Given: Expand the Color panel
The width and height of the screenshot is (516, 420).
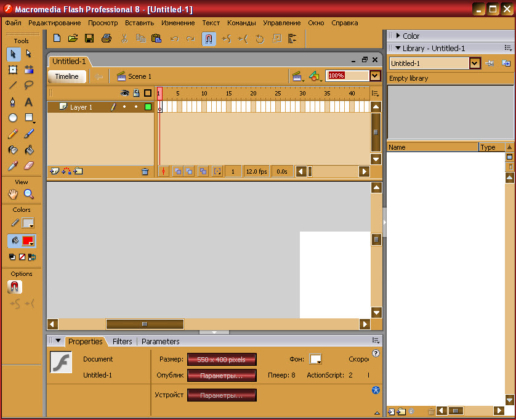Looking at the screenshot, I should click(x=411, y=36).
